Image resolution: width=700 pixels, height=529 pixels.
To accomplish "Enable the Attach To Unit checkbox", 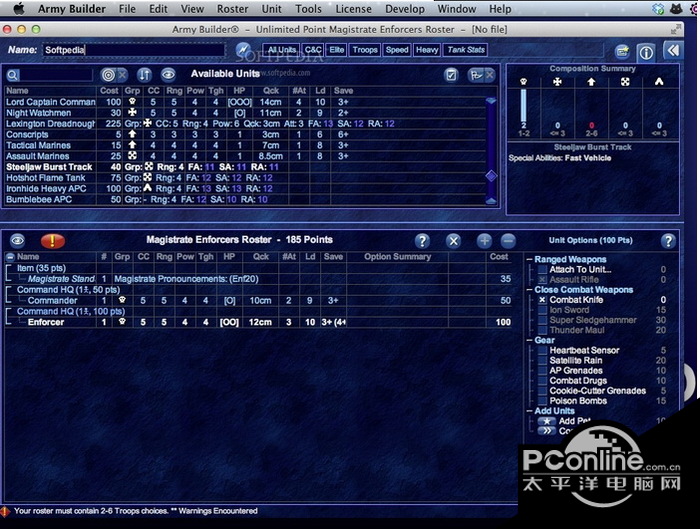I will click(542, 269).
